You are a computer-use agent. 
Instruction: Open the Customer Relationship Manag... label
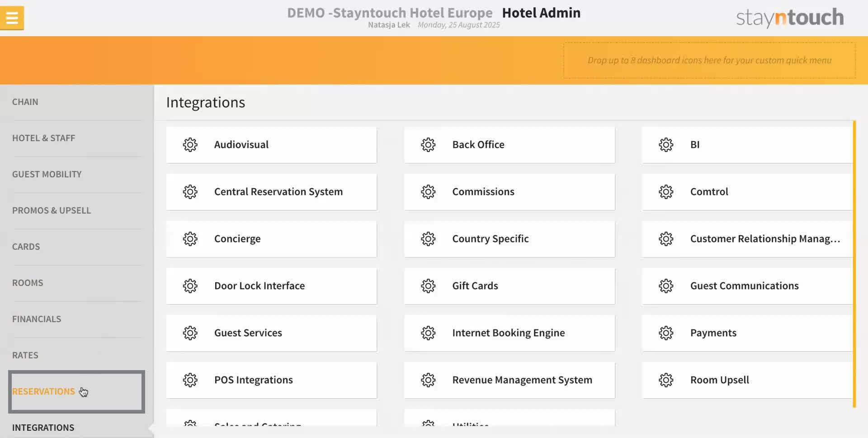point(765,239)
